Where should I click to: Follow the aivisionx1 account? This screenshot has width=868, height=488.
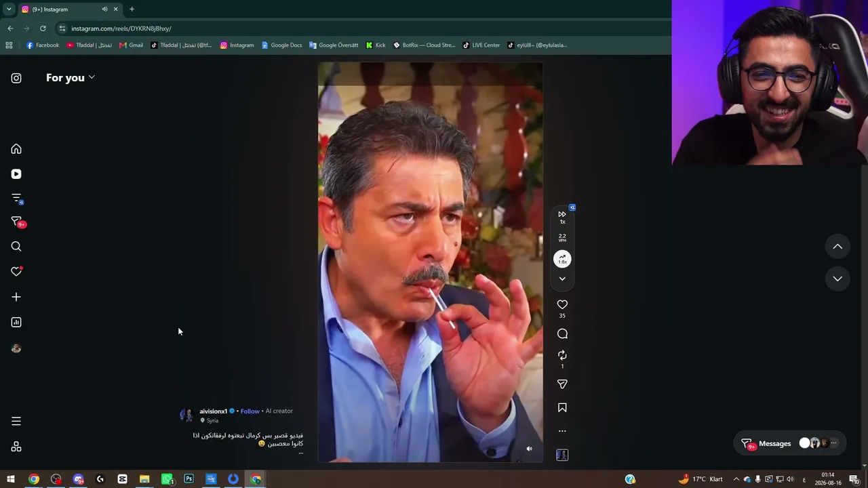(250, 411)
